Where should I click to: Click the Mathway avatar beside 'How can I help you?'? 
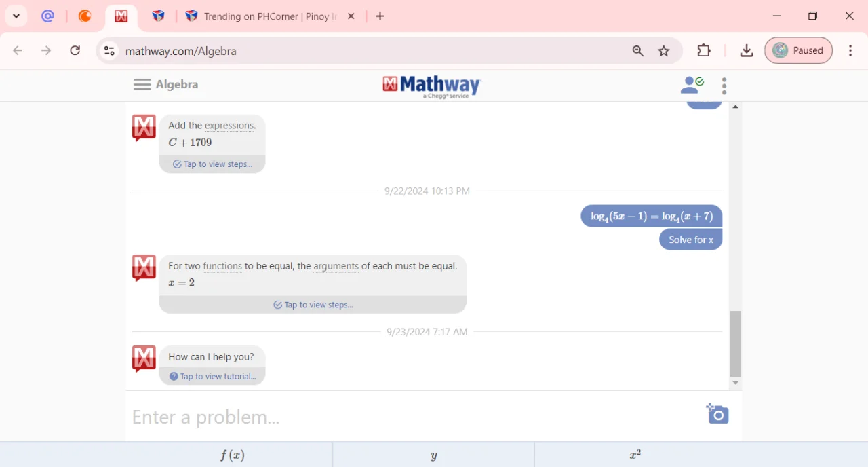coord(144,359)
